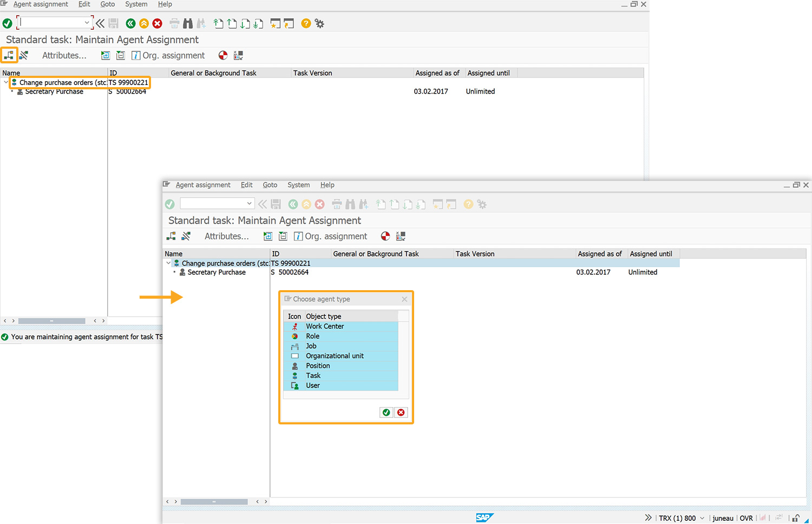Viewport: 812px width, 524px height.
Task: Click the green Enter checkmark in top toolbar
Action: 8,23
